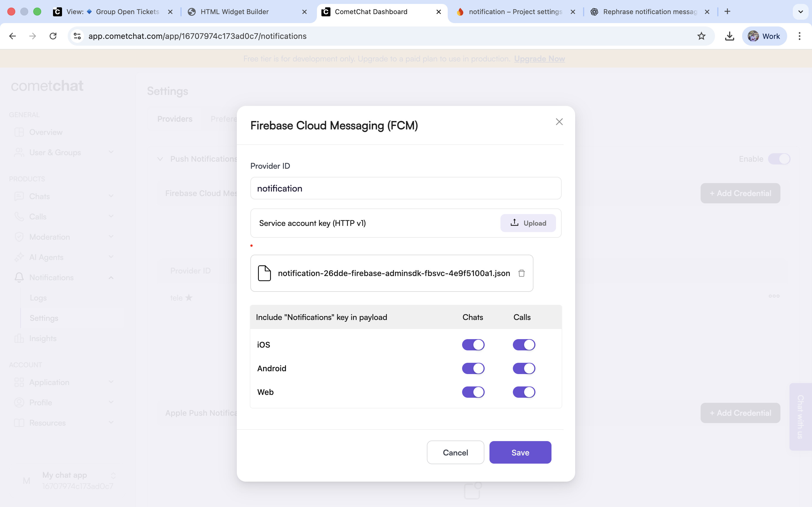Viewport: 812px width, 507px height.
Task: Collapse the Notifications sidebar section
Action: [x=111, y=278]
